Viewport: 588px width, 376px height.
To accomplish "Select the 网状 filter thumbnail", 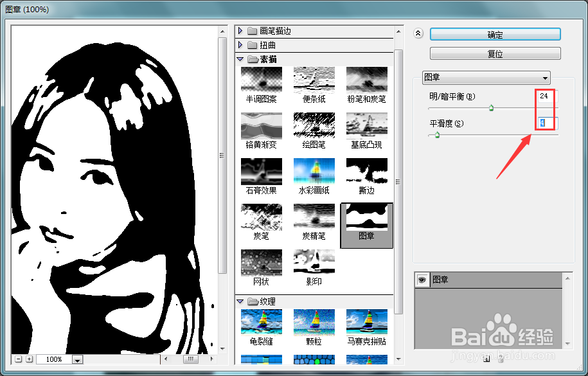I will pos(262,263).
